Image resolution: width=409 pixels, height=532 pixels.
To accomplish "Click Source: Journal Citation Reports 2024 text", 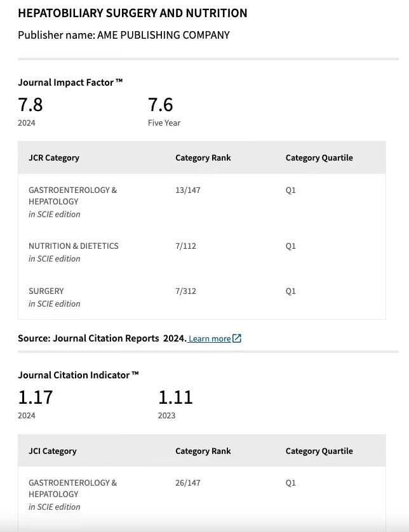I will (x=102, y=338).
